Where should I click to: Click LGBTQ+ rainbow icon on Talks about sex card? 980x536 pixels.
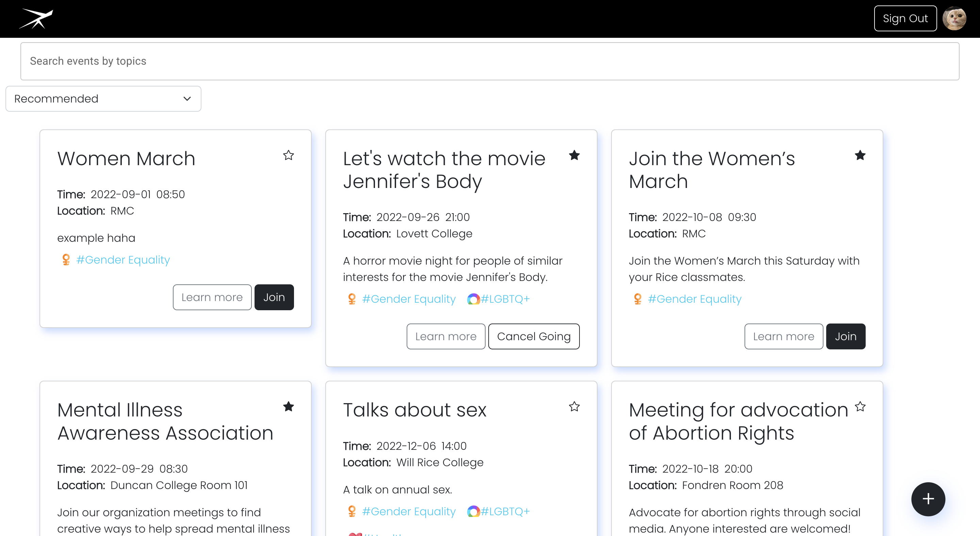(x=473, y=511)
